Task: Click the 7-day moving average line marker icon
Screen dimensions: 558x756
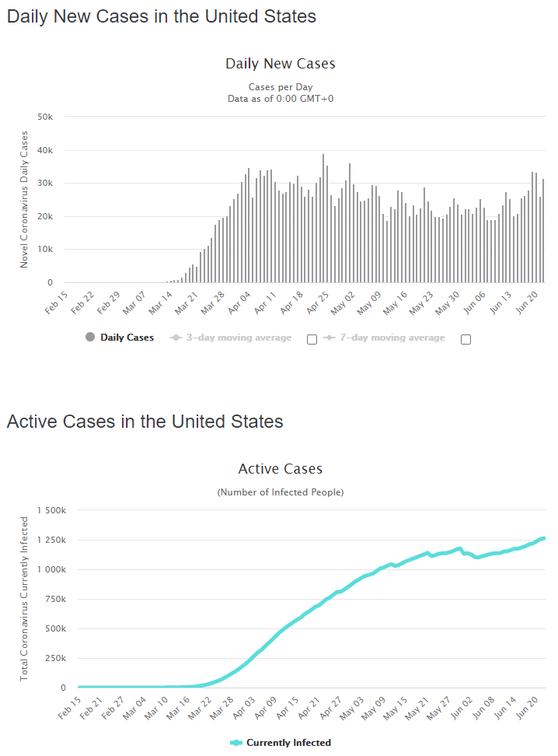Action: pyautogui.click(x=330, y=338)
